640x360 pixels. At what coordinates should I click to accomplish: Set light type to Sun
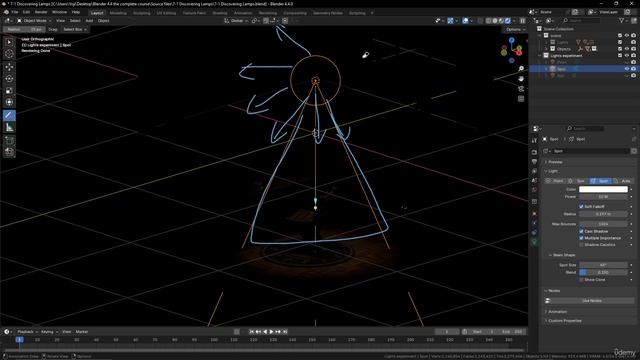coord(578,181)
